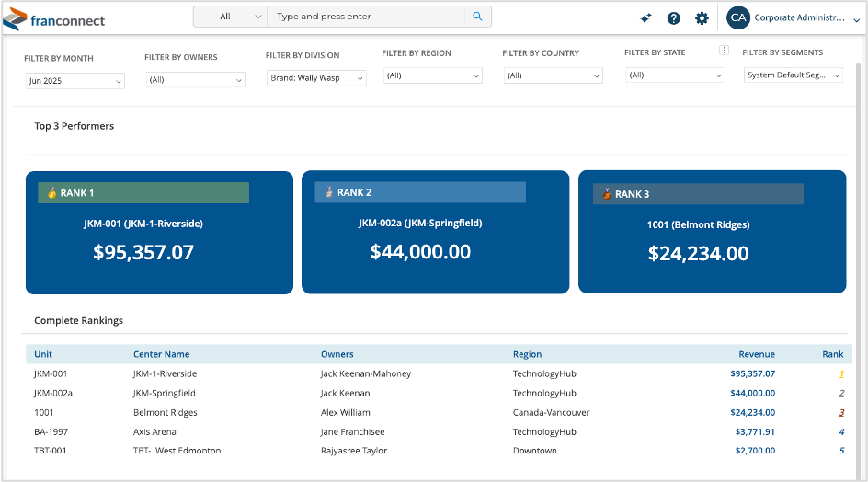Click the gold medal Rank 1 icon
This screenshot has width=868, height=482.
pos(51,193)
